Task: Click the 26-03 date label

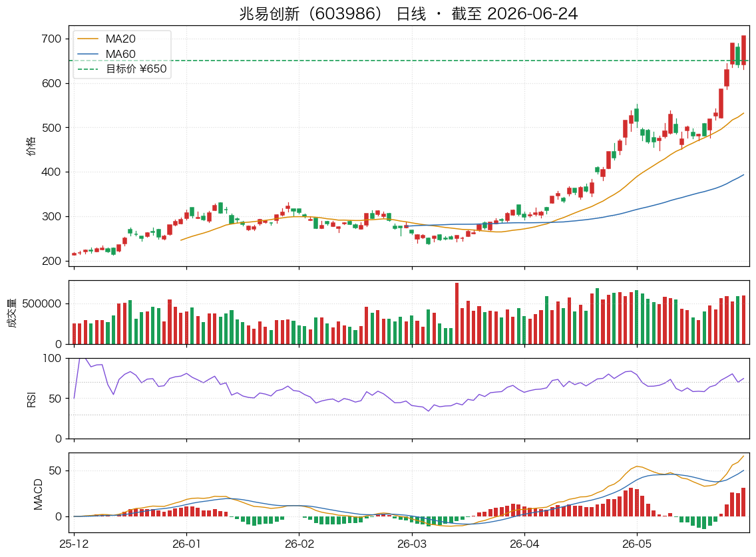Action: 412,544
